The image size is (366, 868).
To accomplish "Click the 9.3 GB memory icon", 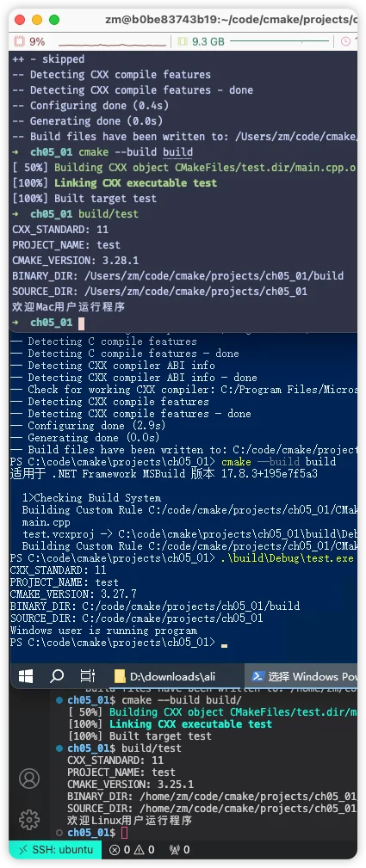I will pyautogui.click(x=183, y=41).
